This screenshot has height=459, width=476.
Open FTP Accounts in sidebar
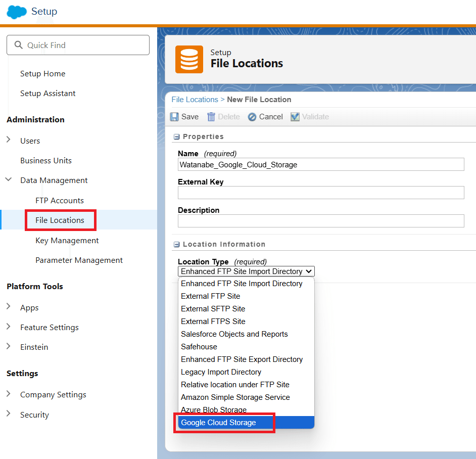pyautogui.click(x=60, y=201)
